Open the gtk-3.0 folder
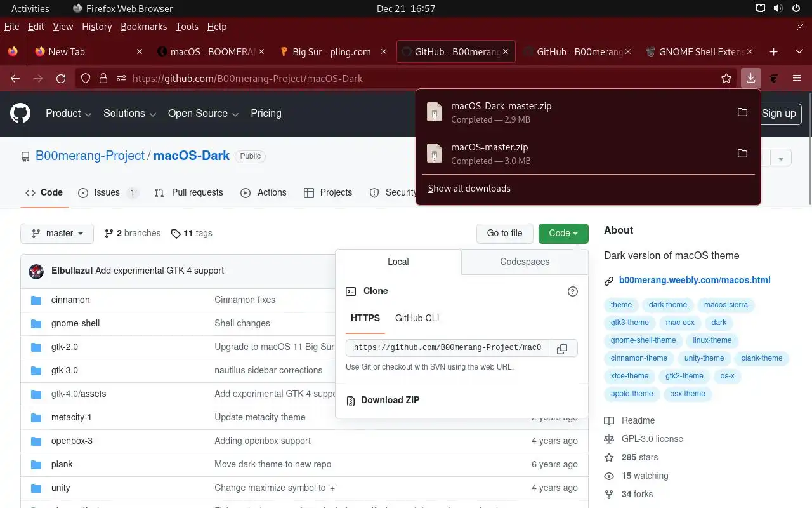The width and height of the screenshot is (812, 508). (x=65, y=370)
